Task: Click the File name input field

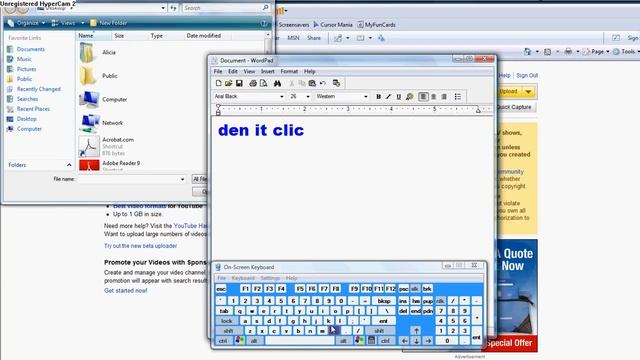Action: [x=131, y=179]
